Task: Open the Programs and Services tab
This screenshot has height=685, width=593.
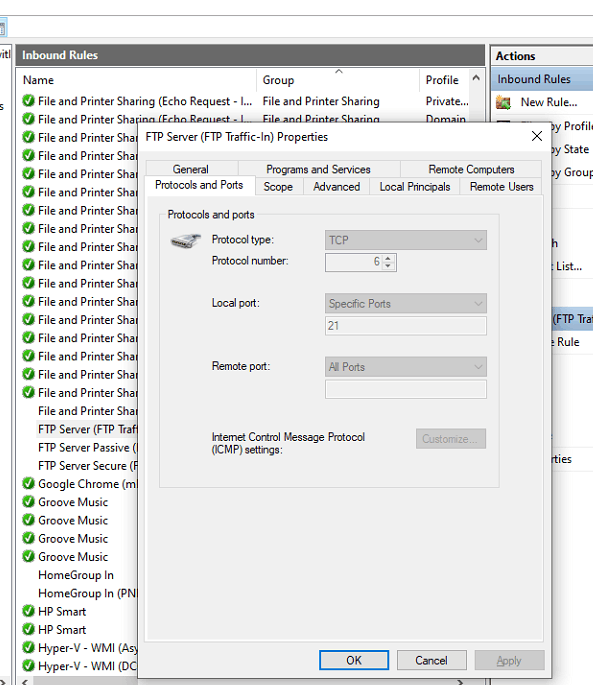Action: [318, 169]
